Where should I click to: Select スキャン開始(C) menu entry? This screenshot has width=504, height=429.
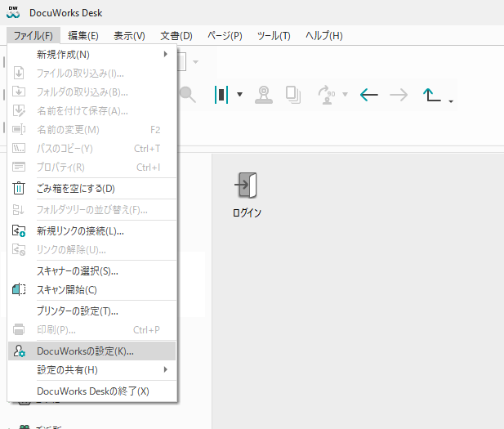tap(92, 290)
